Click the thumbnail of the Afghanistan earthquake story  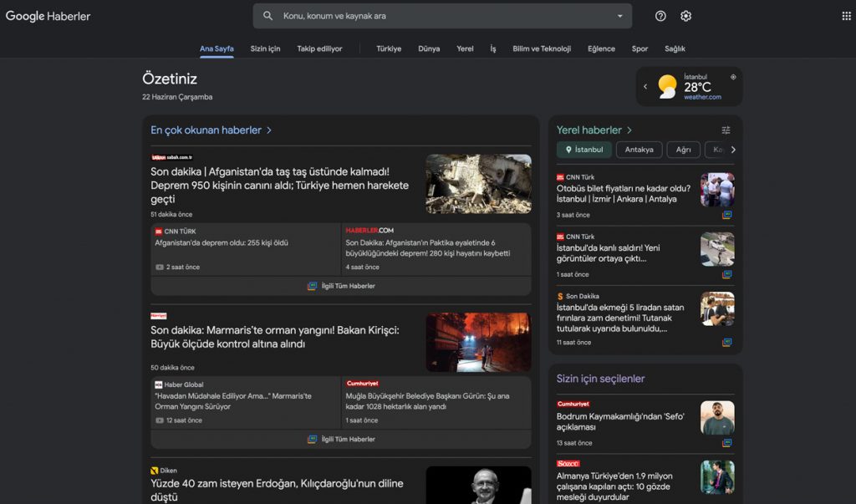coord(478,183)
